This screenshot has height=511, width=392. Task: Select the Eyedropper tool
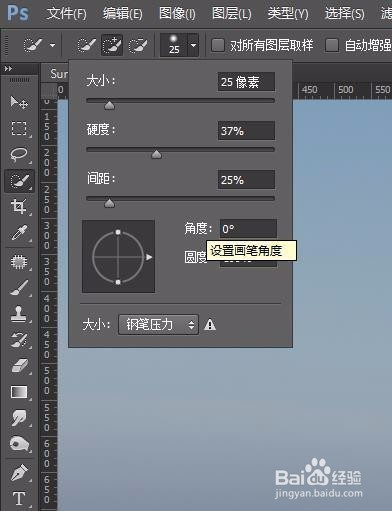[x=19, y=233]
